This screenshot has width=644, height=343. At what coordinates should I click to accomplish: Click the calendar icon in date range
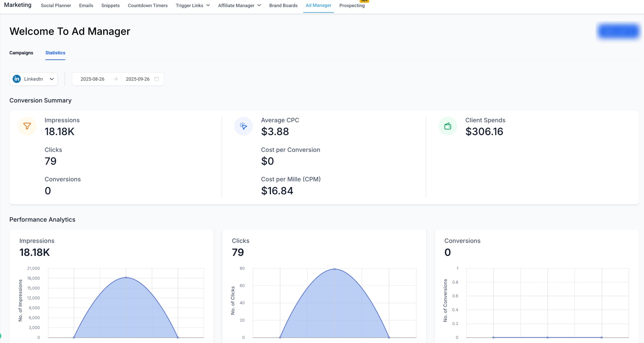click(157, 79)
